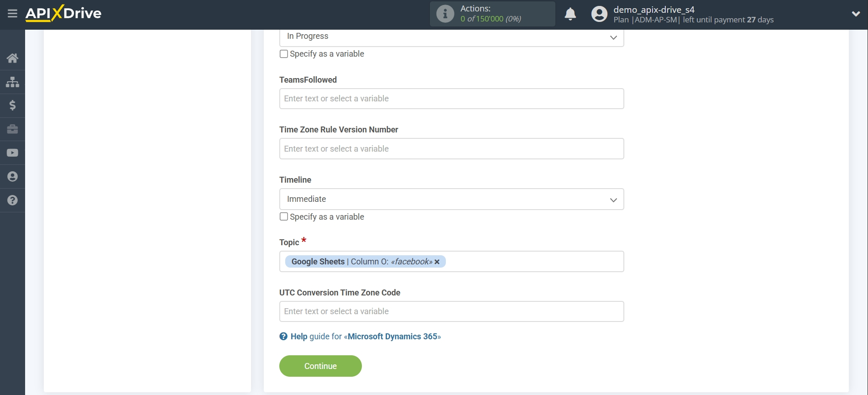Open the Timeline Immediate dropdown

(x=451, y=199)
